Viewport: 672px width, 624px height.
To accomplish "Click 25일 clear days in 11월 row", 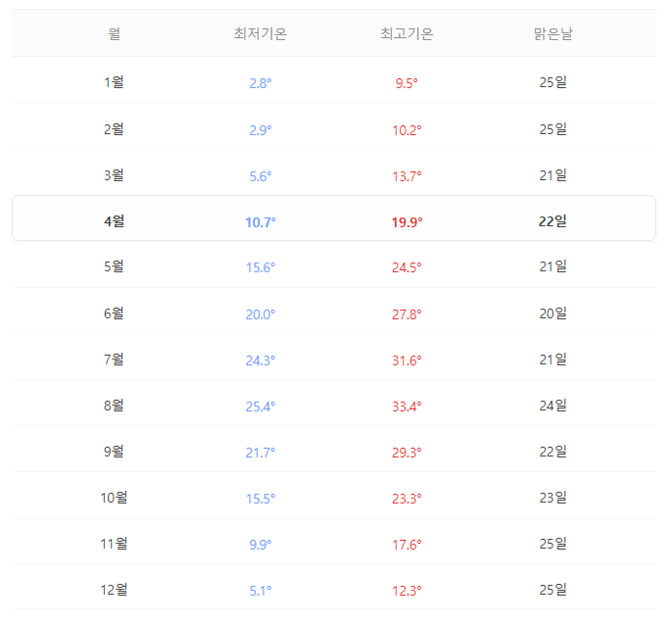I will pyautogui.click(x=552, y=544).
